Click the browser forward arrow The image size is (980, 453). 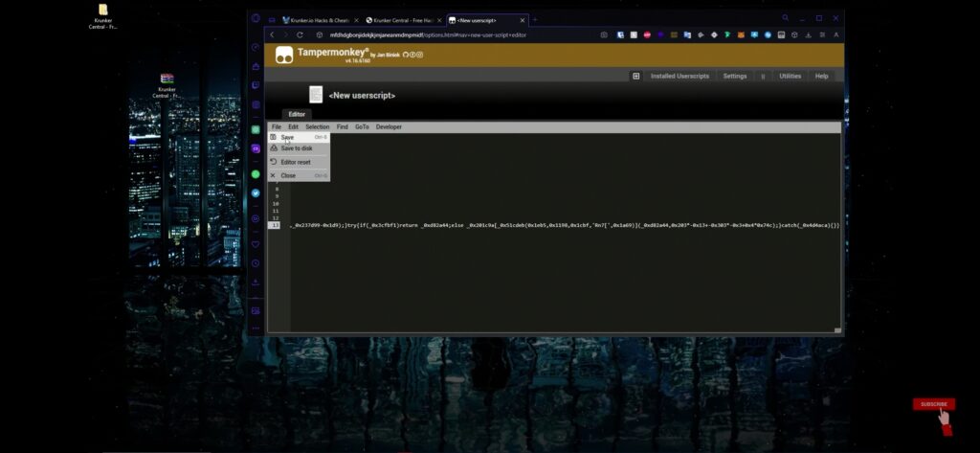[x=285, y=35]
